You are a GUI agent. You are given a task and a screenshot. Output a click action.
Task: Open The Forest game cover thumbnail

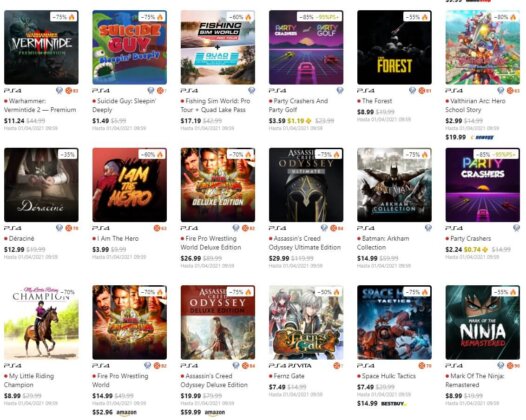pos(394,47)
